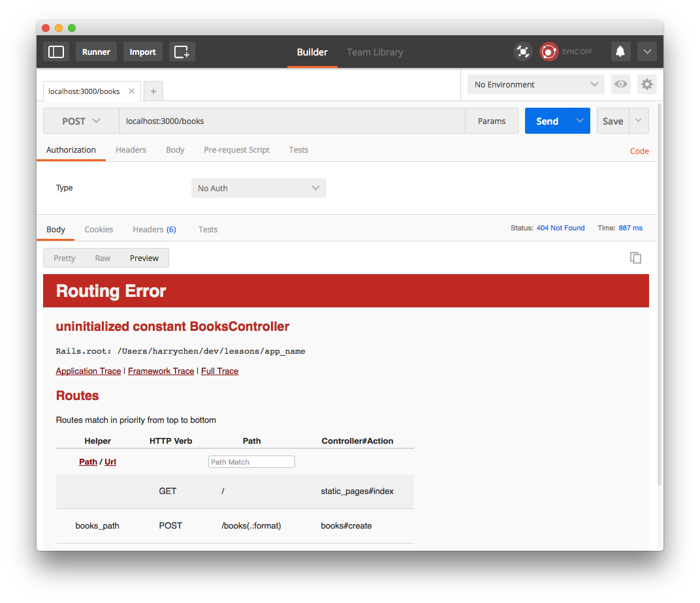Open the Application Trace link
Viewport: 700px width, 603px height.
pyautogui.click(x=88, y=371)
